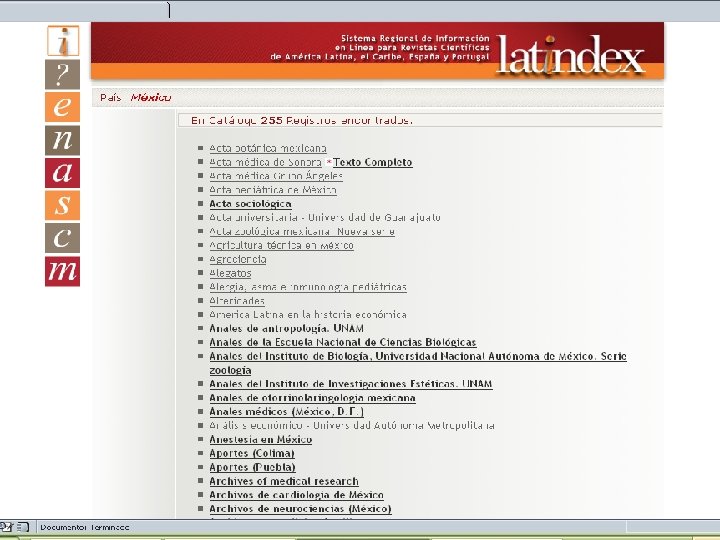Click the 'México' country label
This screenshot has height=540, width=720.
click(151, 97)
